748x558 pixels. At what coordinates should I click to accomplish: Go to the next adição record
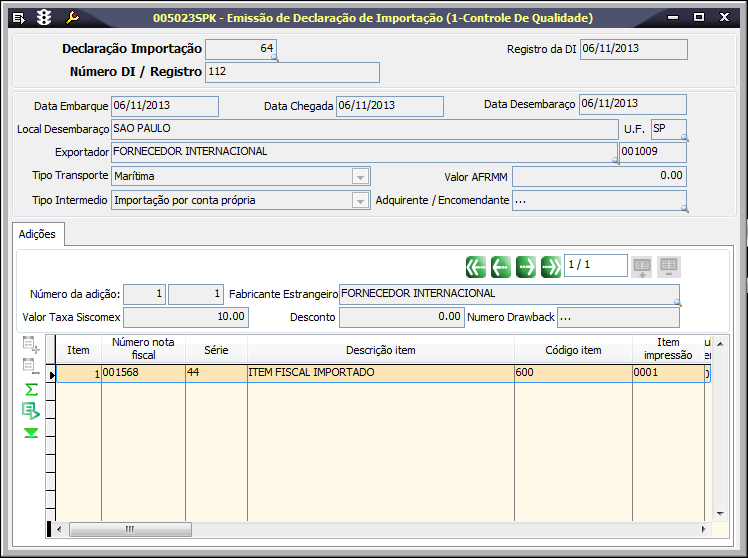pyautogui.click(x=526, y=266)
